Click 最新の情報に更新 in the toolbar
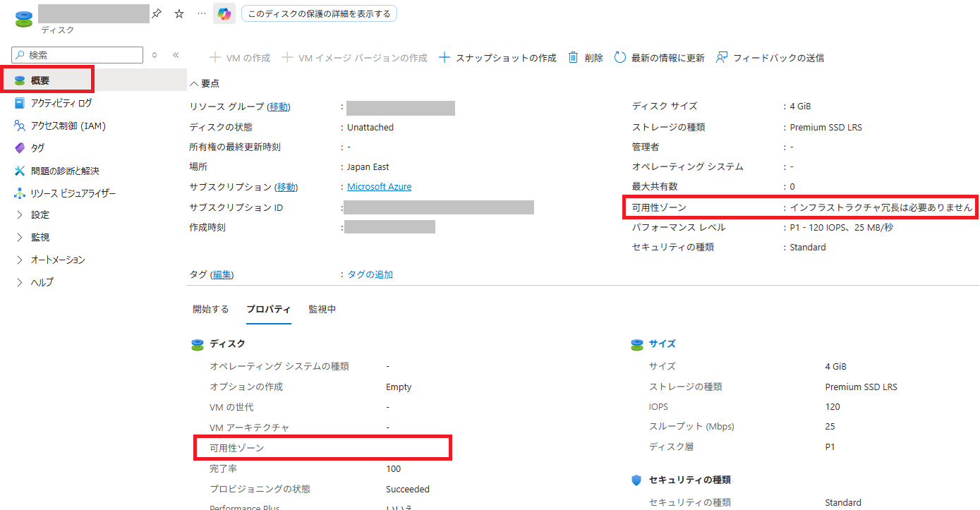 (x=659, y=58)
